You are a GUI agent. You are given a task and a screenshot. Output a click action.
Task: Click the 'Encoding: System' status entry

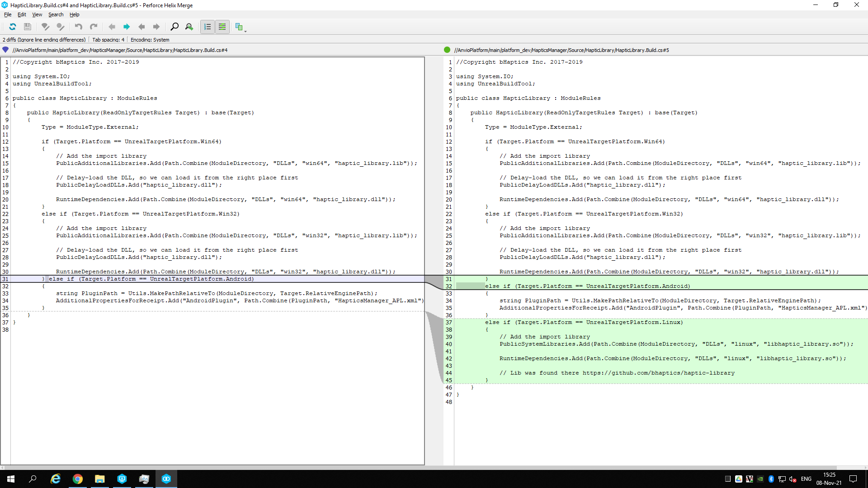[150, 40]
